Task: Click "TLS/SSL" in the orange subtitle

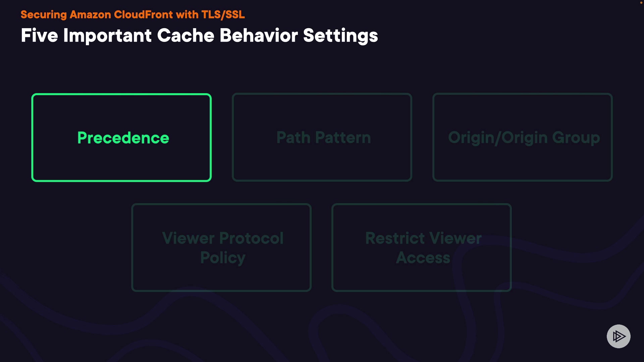Action: point(223,15)
